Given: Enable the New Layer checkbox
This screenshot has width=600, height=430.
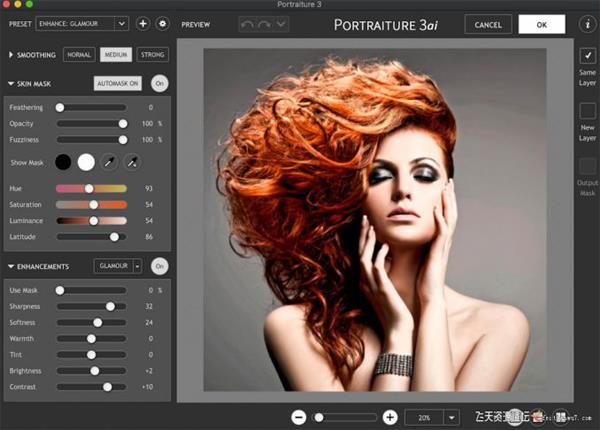Looking at the screenshot, I should (587, 111).
